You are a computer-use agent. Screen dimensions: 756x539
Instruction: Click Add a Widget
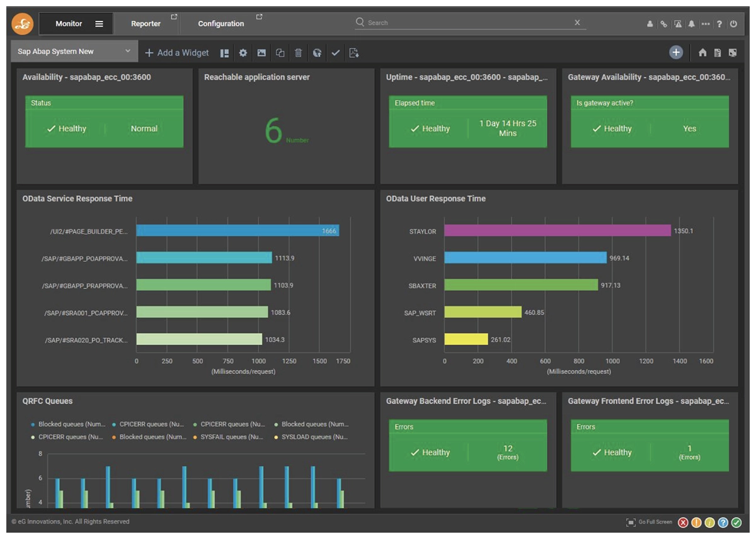click(177, 53)
